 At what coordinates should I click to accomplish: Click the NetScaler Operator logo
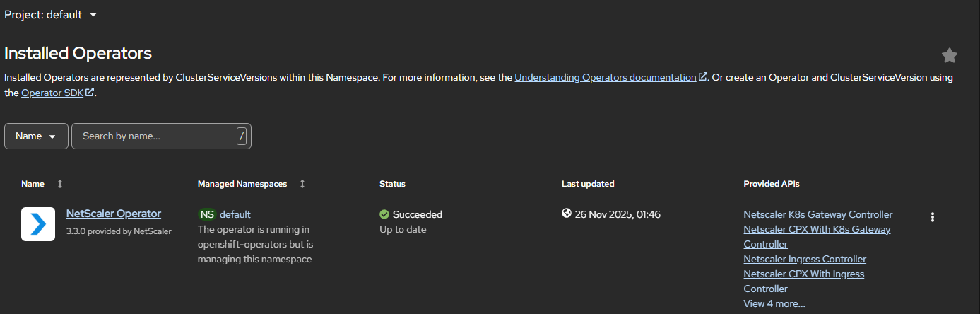click(38, 224)
